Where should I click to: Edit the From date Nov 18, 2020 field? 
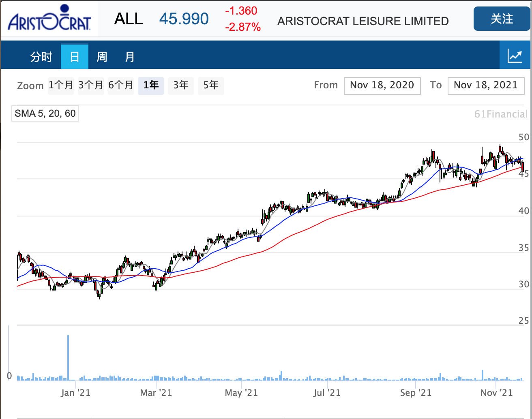[382, 86]
